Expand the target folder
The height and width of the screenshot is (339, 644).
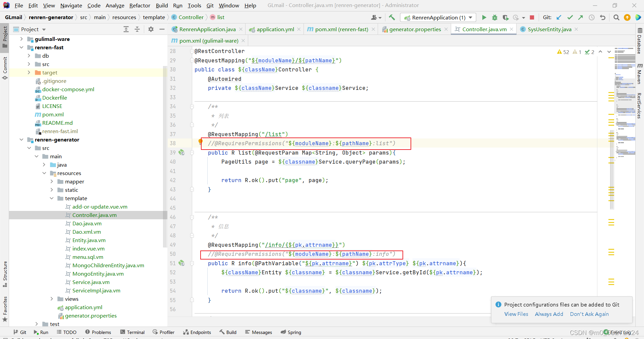point(29,73)
